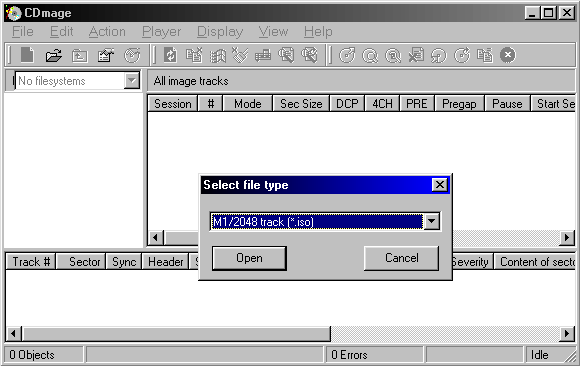Viewport: 580px width, 366px height.
Task: Click the tracks list left scroll arrow
Action: [x=156, y=238]
